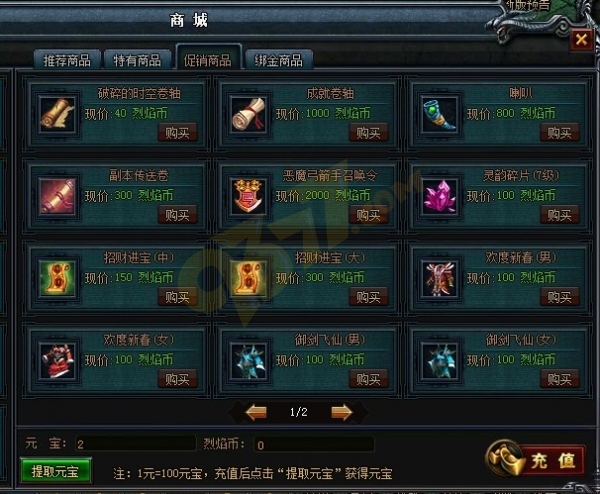
Task: Select the 破碎的时空卷轴 scroll icon
Action: coord(58,114)
